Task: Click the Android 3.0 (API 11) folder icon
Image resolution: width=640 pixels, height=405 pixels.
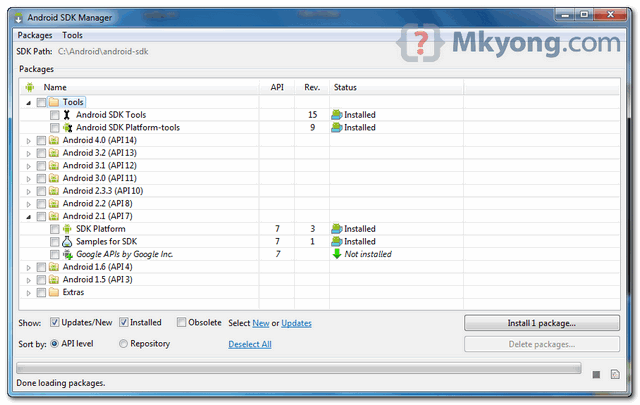Action: coord(54,178)
